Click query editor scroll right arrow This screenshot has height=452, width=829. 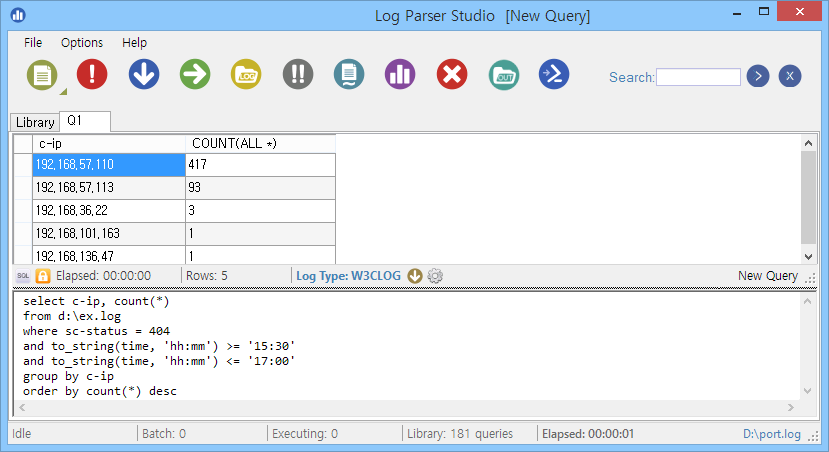(x=790, y=408)
